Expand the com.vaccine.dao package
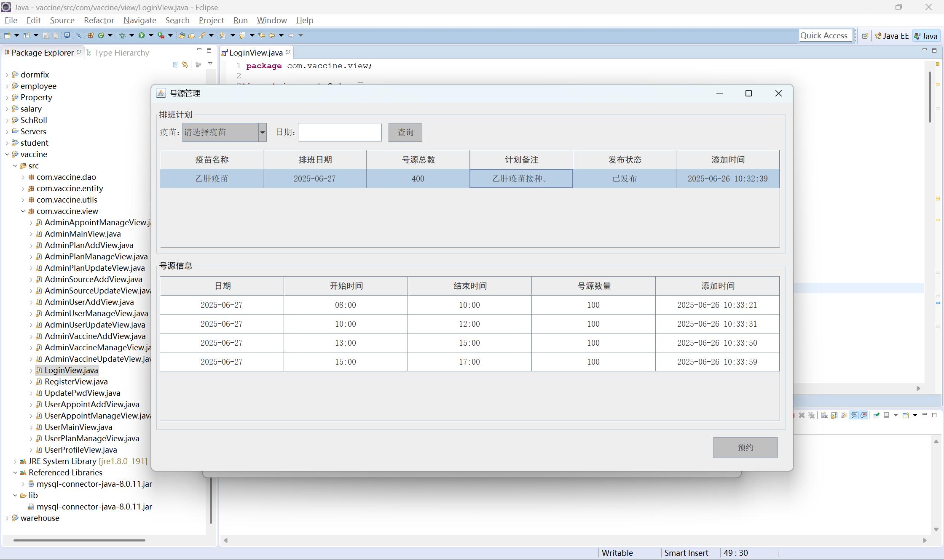This screenshot has height=560, width=944. coord(23,177)
